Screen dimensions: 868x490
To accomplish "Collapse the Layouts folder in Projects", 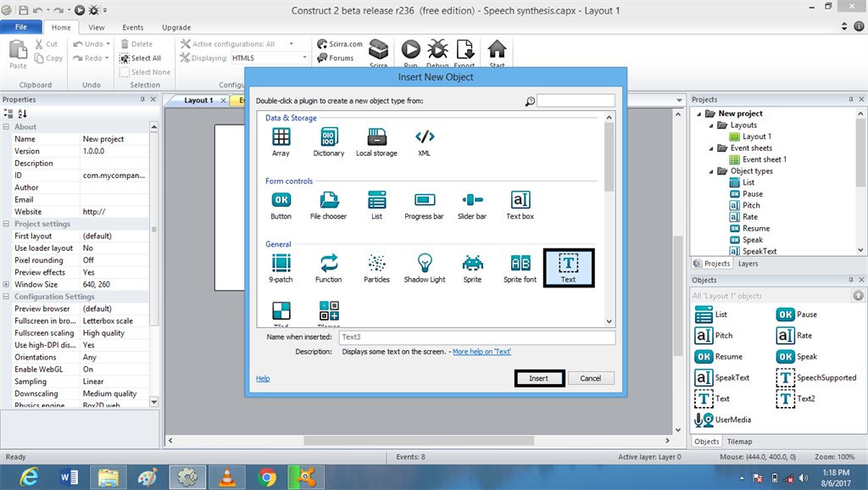I will 711,125.
